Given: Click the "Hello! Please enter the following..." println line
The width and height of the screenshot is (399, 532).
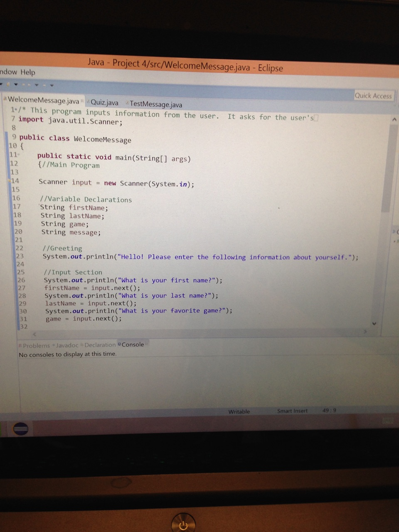Looking at the screenshot, I should tap(200, 257).
